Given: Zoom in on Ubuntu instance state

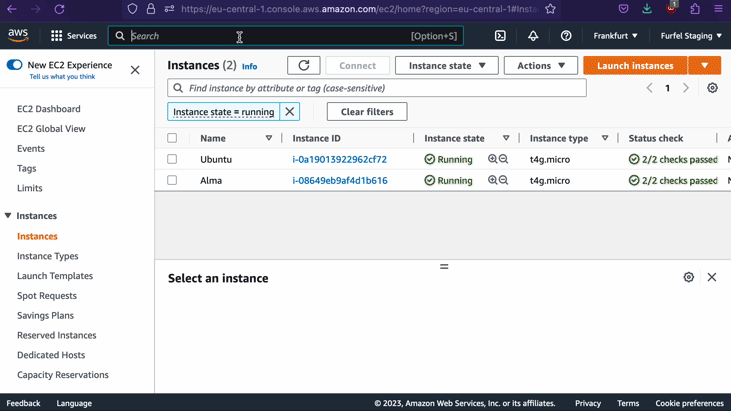Looking at the screenshot, I should (493, 159).
